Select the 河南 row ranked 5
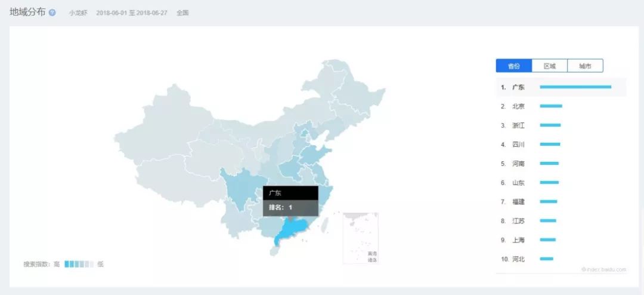 [x=561, y=164]
